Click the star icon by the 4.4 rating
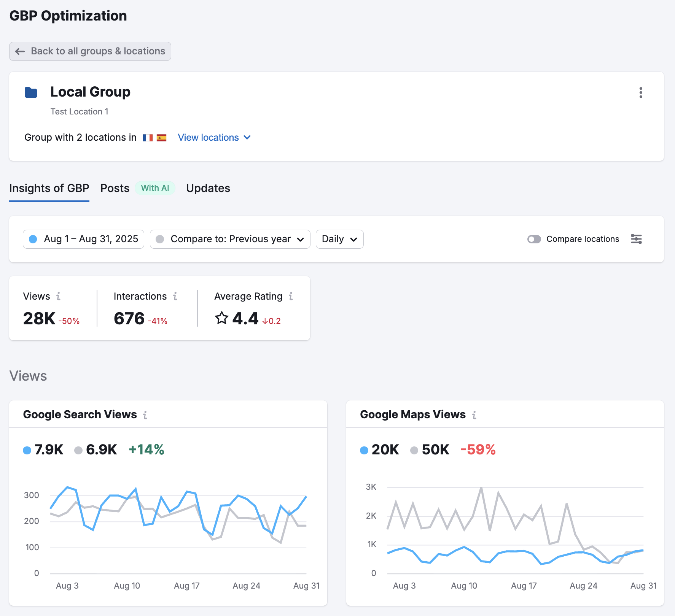675x616 pixels. [221, 318]
